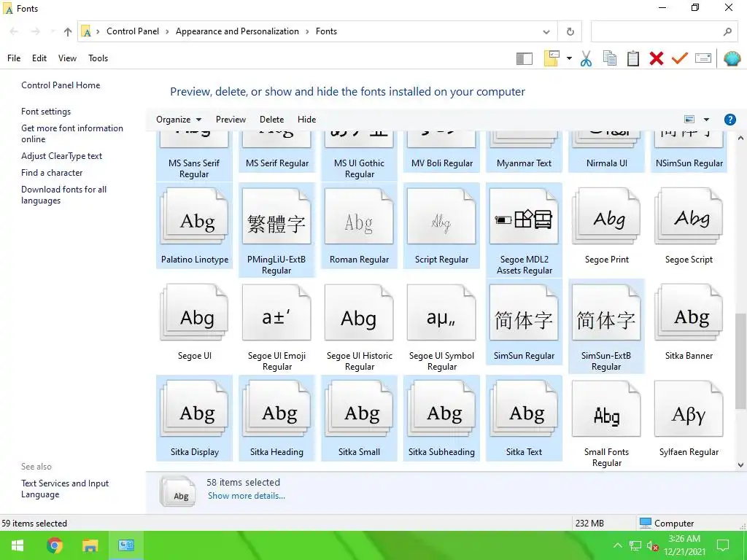Click Show more details link
Screen dimensions: 747x560
click(x=247, y=496)
